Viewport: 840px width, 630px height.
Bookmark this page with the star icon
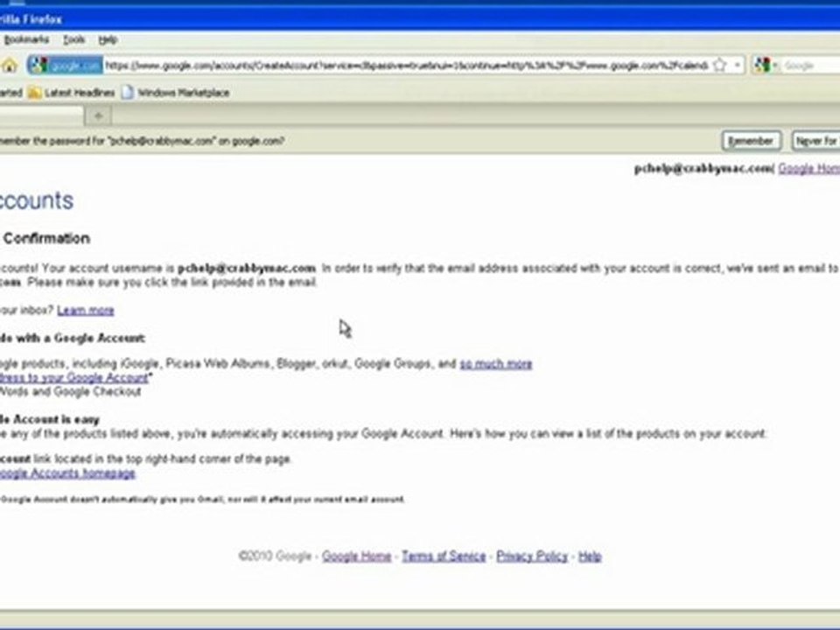(720, 66)
